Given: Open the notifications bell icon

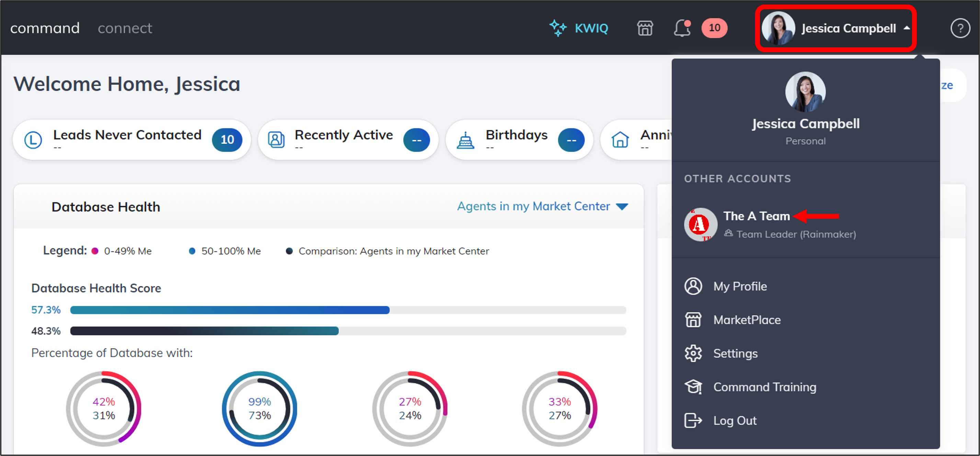Looking at the screenshot, I should click(682, 28).
